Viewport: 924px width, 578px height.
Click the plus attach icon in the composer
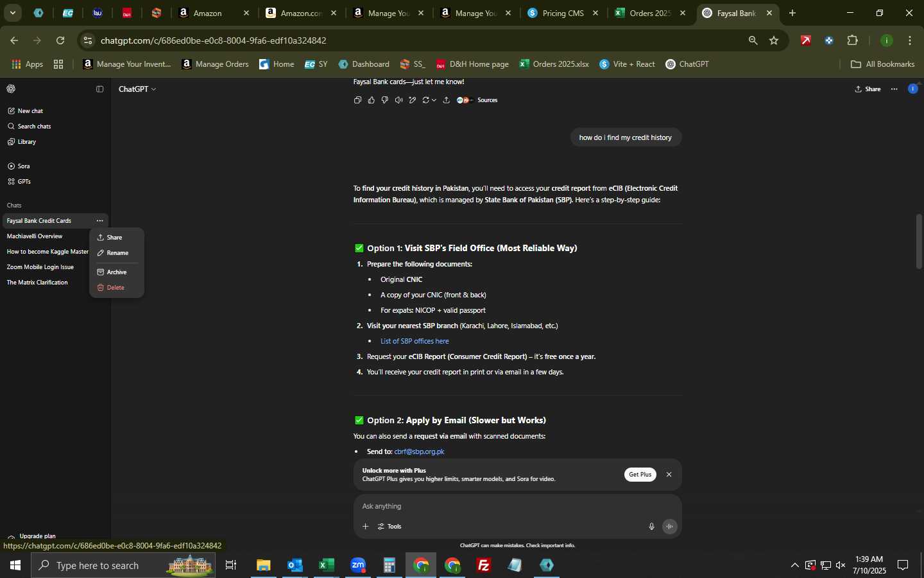pyautogui.click(x=365, y=527)
